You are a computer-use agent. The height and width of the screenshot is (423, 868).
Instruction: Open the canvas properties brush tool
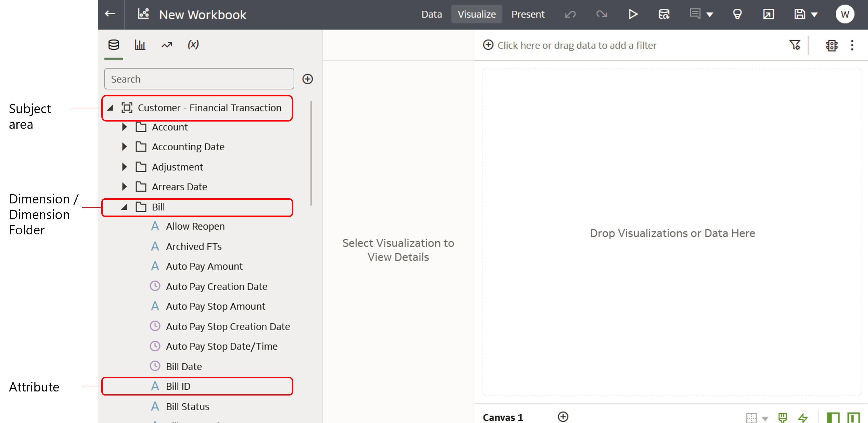782,418
